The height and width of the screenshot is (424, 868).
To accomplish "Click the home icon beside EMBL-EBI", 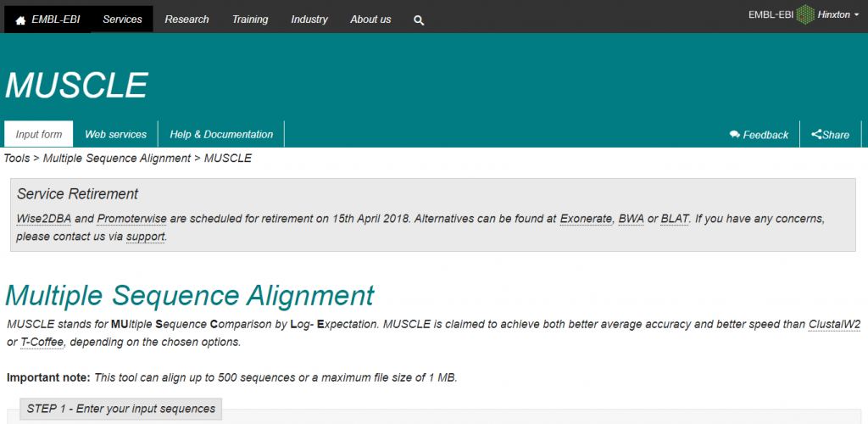I will coord(20,20).
